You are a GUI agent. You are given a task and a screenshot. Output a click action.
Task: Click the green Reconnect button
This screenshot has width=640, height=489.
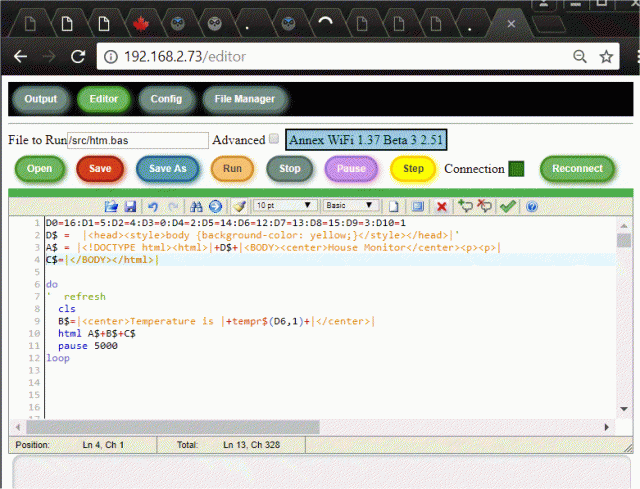tap(577, 169)
